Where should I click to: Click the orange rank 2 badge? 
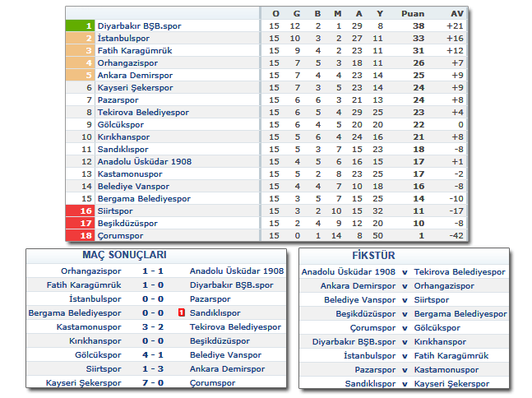(x=80, y=39)
